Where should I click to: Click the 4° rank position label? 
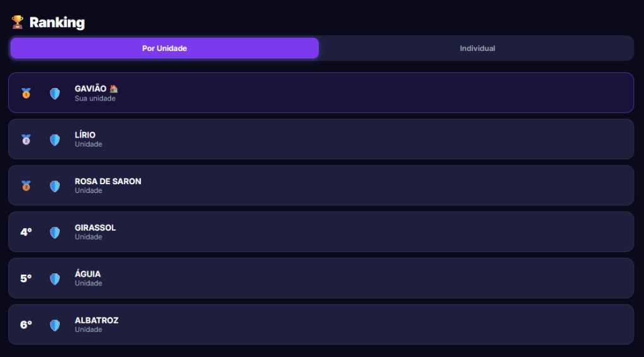point(26,232)
